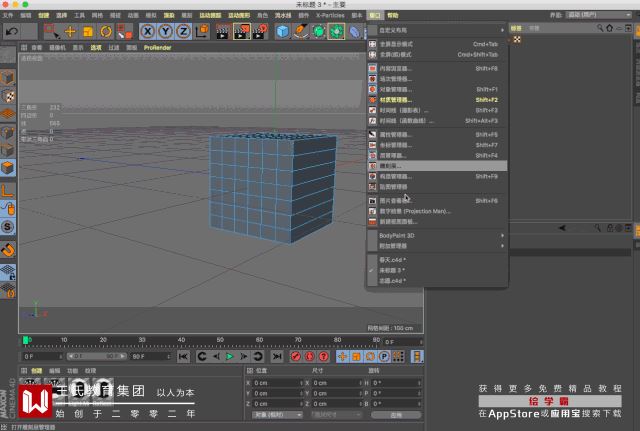Open the object coordinate mode dropdown
The width and height of the screenshot is (640, 431).
click(x=277, y=415)
